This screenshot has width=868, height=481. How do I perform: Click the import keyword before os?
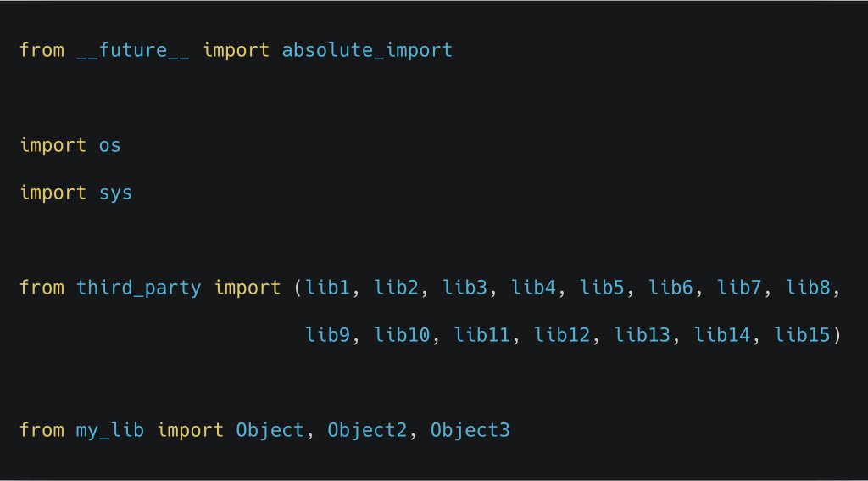[53, 145]
